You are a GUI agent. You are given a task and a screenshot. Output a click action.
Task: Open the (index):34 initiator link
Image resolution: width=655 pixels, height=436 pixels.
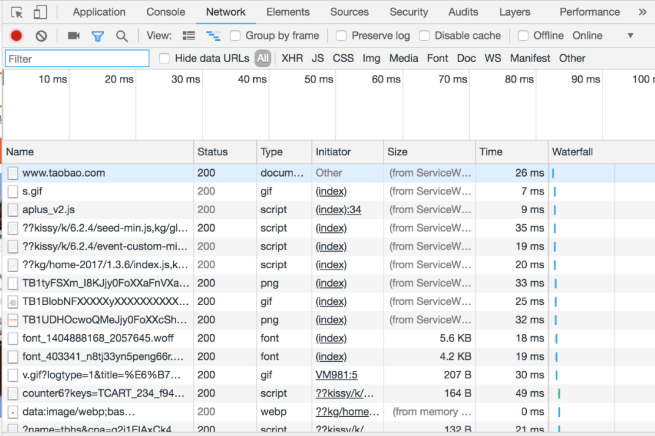[x=338, y=210]
